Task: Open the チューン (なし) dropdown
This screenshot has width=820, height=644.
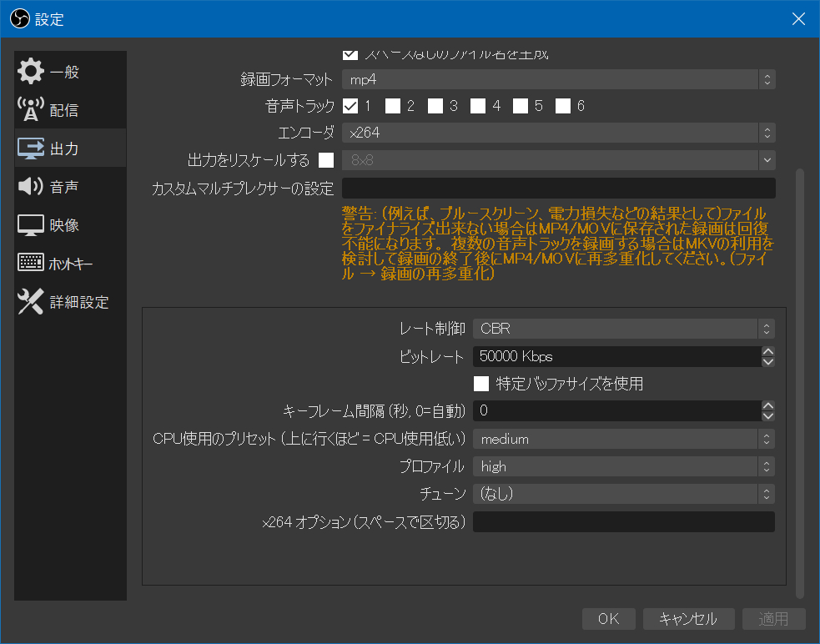Action: 624,494
